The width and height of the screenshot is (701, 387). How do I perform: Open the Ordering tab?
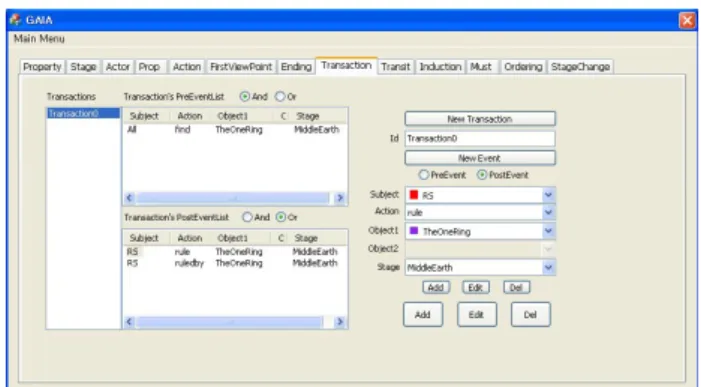coord(523,67)
